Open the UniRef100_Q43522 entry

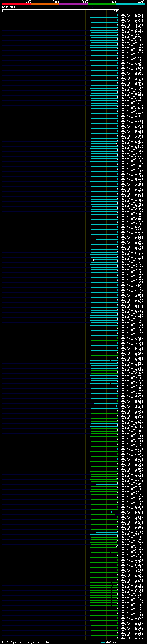pos(132,552)
